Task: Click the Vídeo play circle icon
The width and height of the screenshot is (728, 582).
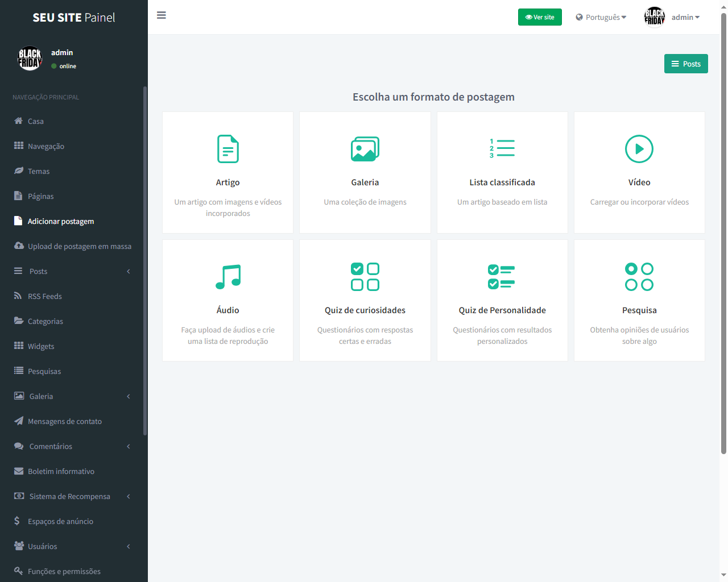Action: coord(639,149)
